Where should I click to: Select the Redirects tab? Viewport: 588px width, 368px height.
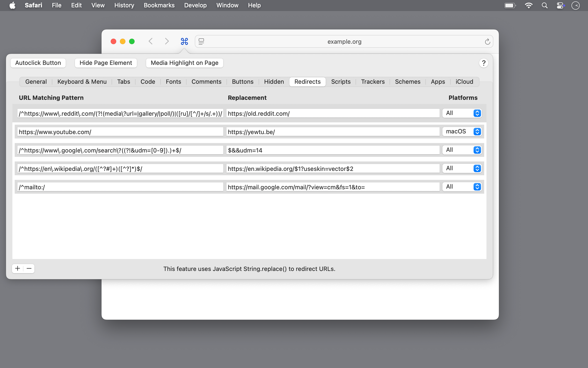[307, 82]
